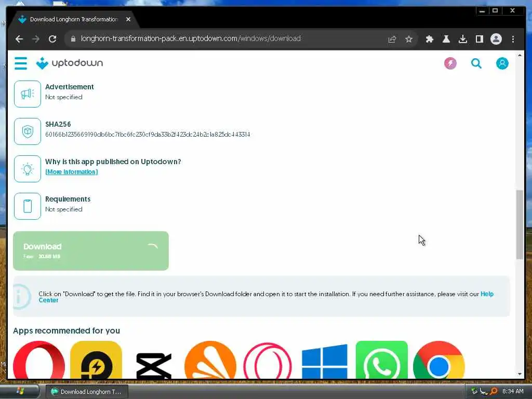Click the Uptodown logo
This screenshot has width=532, height=399.
pyautogui.click(x=70, y=63)
